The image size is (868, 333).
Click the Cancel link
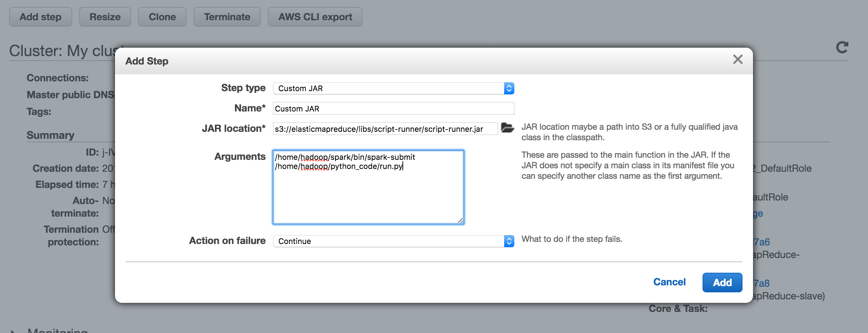[669, 282]
